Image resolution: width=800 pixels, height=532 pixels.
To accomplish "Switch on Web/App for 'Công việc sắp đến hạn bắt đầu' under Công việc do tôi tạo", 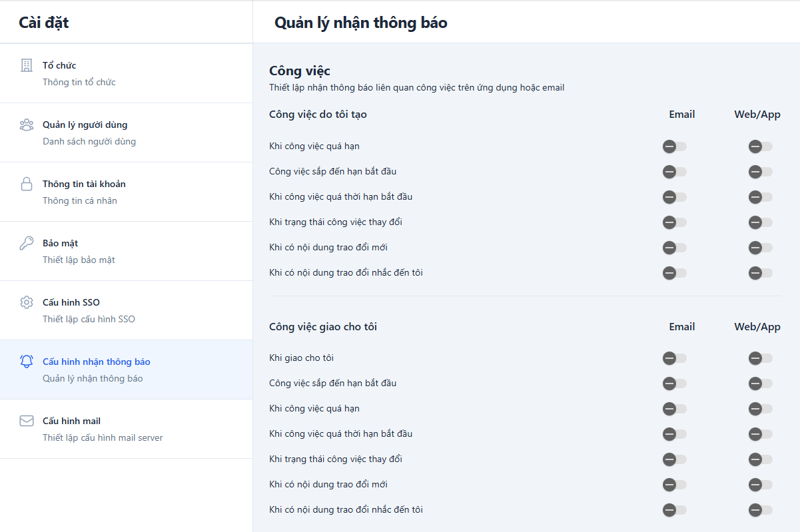I will 760,172.
